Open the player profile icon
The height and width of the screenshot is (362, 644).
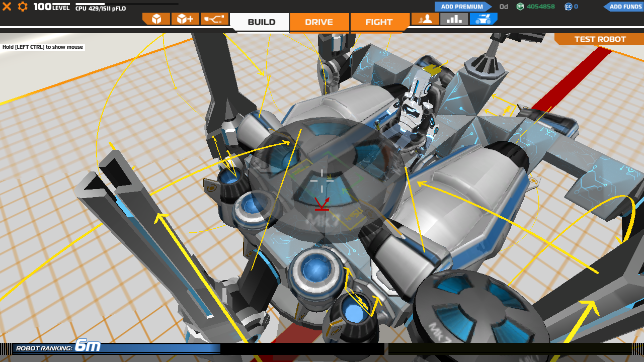coord(425,19)
